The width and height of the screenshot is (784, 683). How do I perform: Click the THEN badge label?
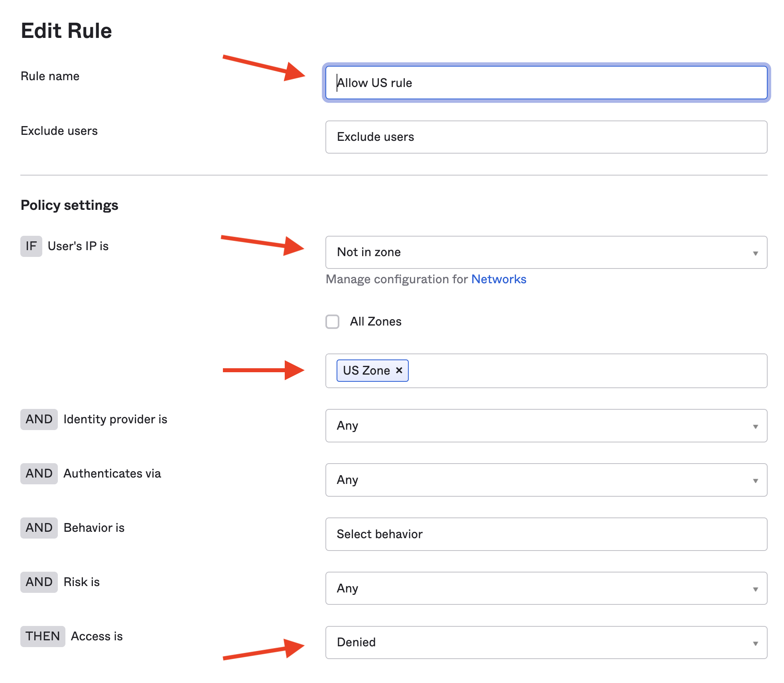click(43, 636)
